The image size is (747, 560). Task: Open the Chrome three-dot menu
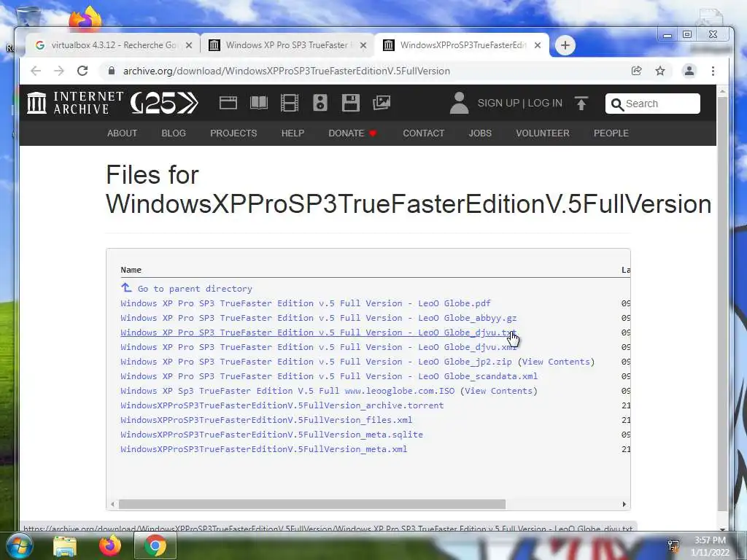[713, 71]
